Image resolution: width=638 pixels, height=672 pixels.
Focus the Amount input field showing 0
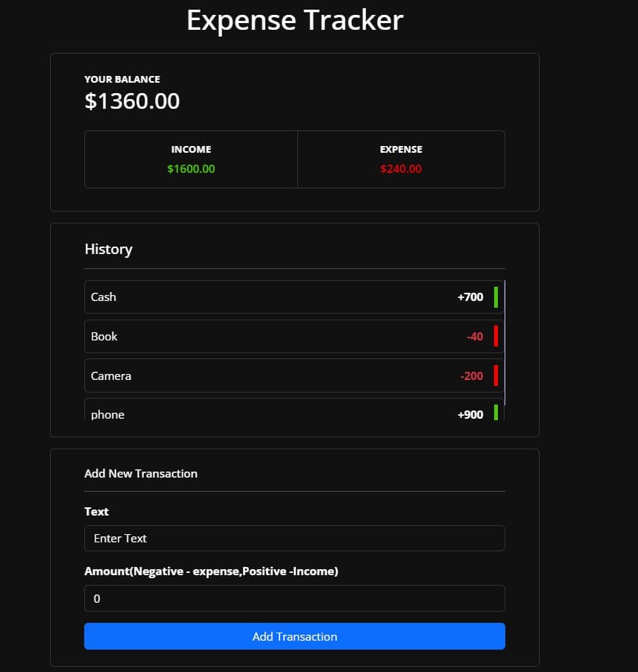294,598
